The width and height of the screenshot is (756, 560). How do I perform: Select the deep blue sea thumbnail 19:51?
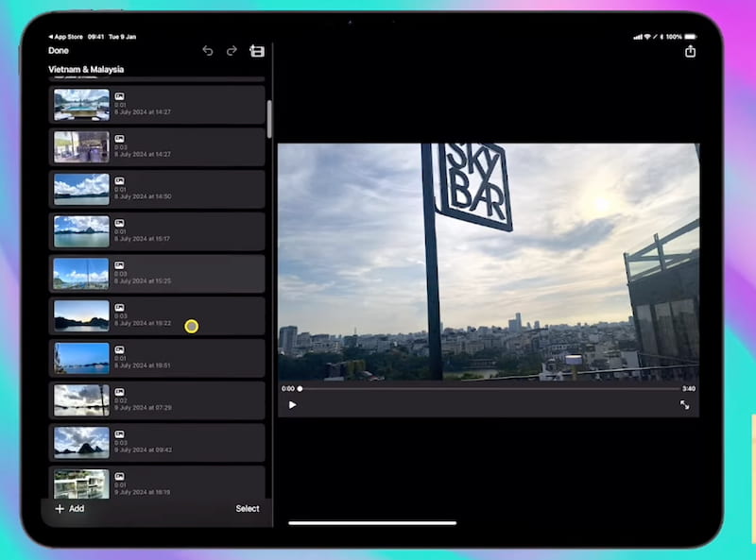tap(81, 358)
